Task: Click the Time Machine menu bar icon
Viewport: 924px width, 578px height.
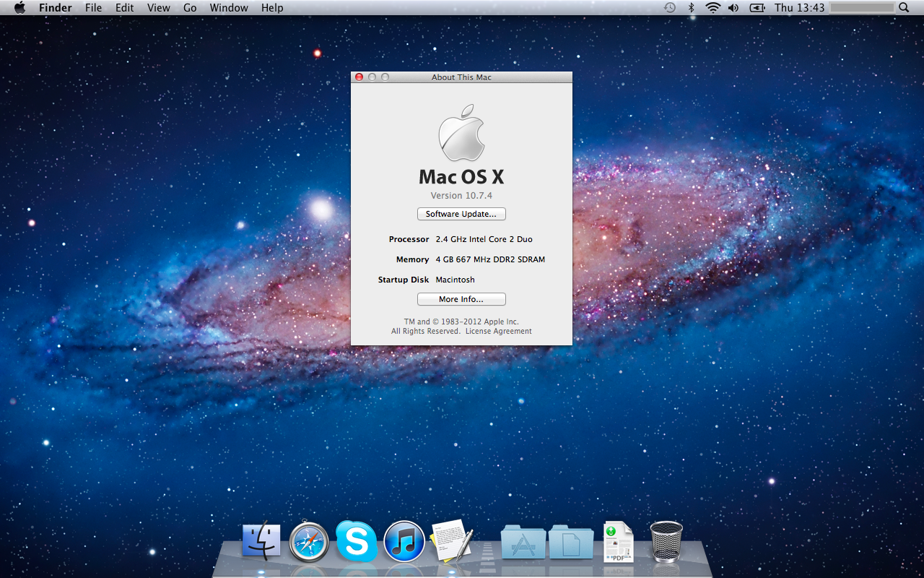Action: pos(670,8)
